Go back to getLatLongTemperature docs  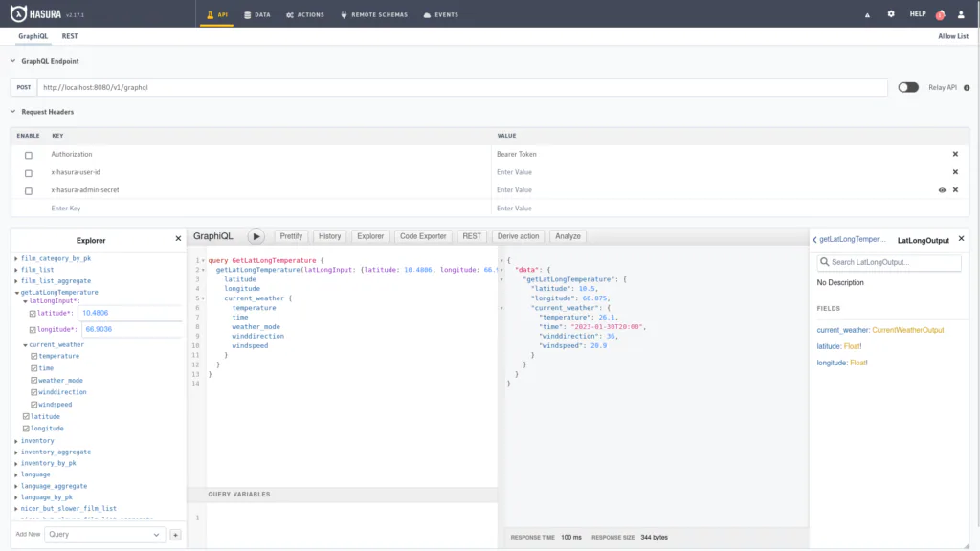coord(849,240)
